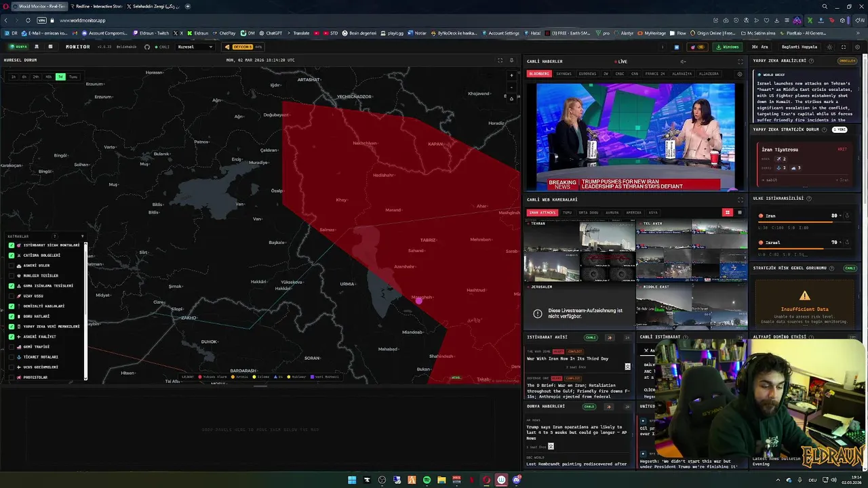Uncheck the Çatışma Bölgeleri layer

tap(12, 256)
